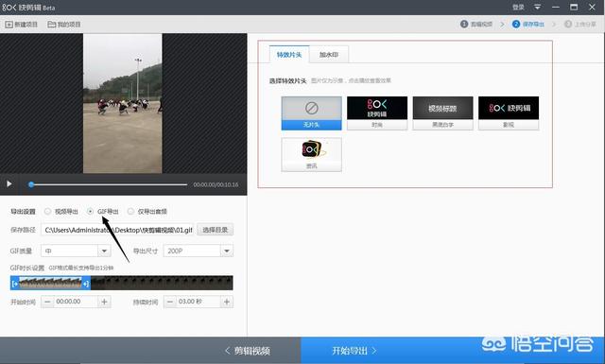
Task: Click 登录 in title bar
Action: (x=518, y=8)
